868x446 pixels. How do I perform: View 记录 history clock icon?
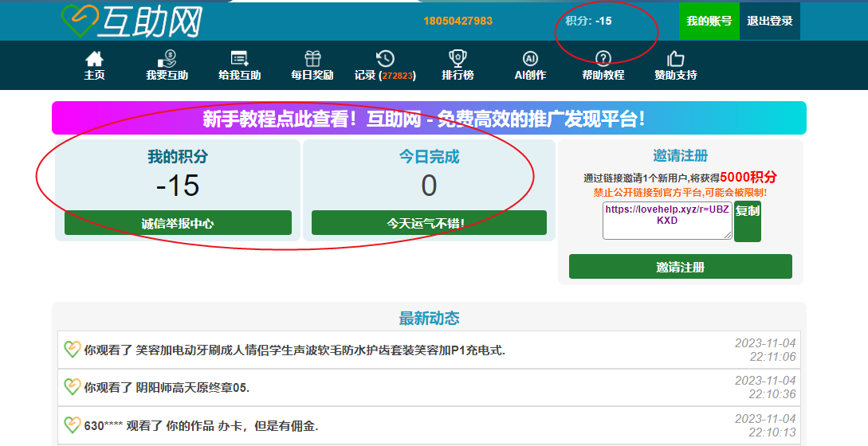(x=385, y=58)
